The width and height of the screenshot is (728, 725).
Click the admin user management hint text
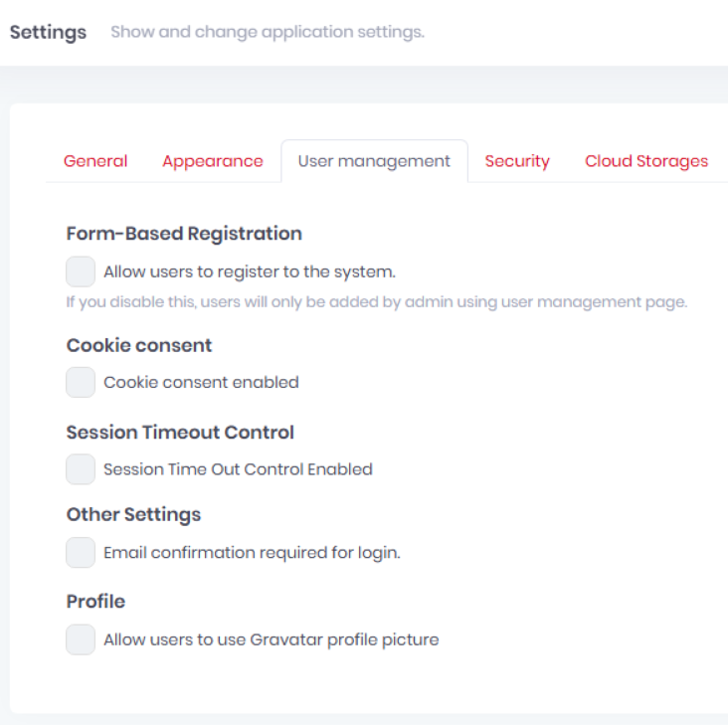377,302
